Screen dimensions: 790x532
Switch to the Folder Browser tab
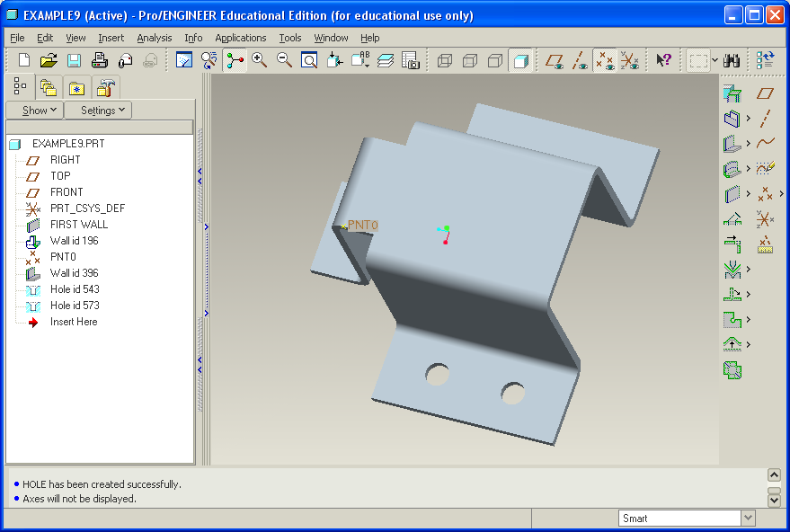(x=48, y=87)
